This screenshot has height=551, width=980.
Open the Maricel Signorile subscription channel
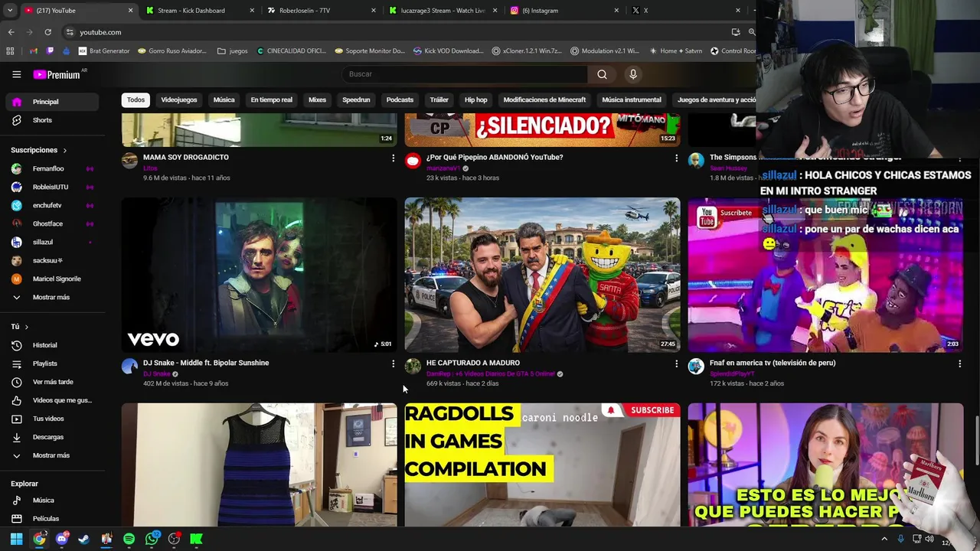[x=52, y=279]
